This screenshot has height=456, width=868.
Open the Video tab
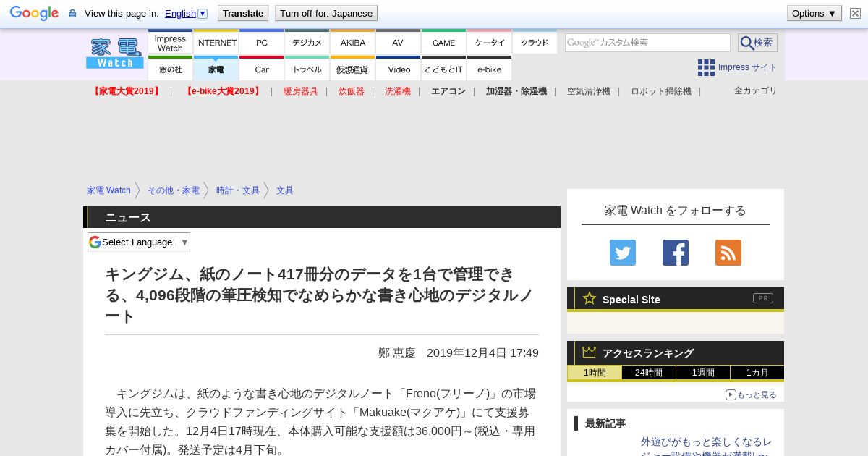click(x=398, y=69)
